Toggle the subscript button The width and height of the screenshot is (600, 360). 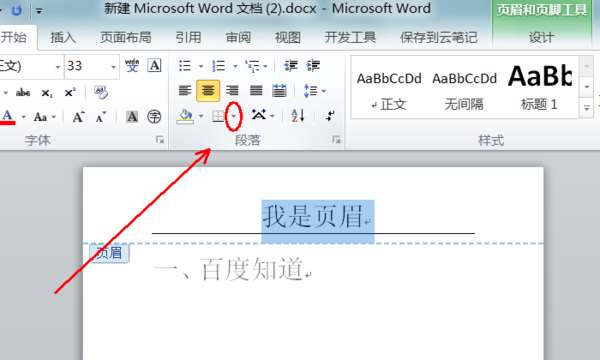click(x=47, y=93)
